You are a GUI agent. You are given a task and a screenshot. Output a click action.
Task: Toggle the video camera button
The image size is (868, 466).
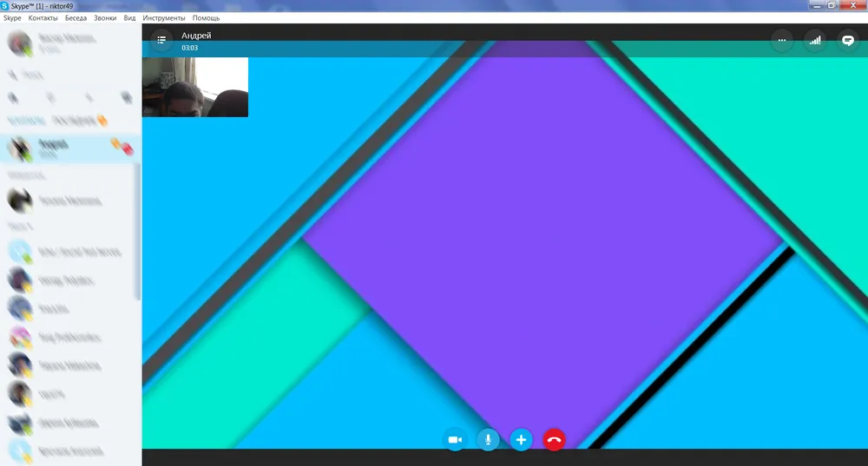[455, 440]
